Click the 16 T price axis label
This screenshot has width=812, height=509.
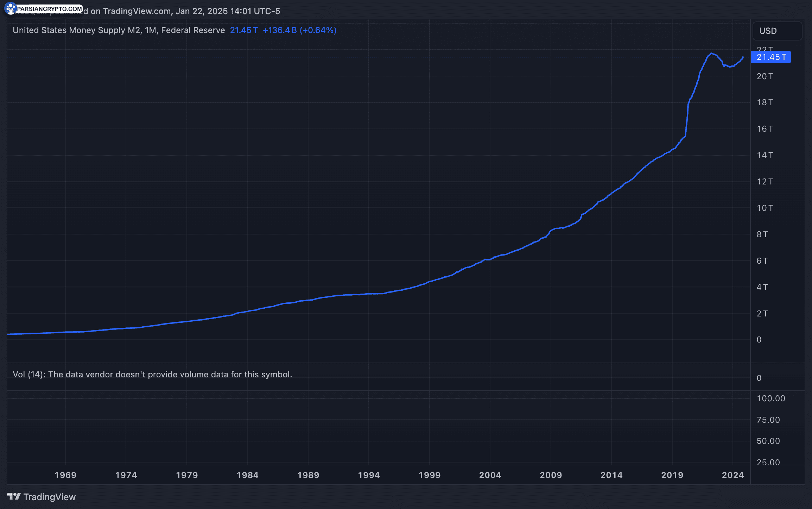click(765, 129)
